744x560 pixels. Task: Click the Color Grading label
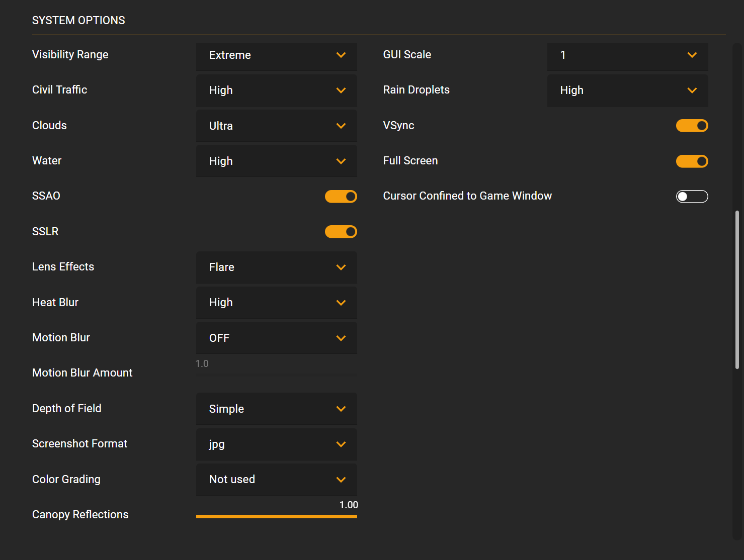click(x=66, y=480)
